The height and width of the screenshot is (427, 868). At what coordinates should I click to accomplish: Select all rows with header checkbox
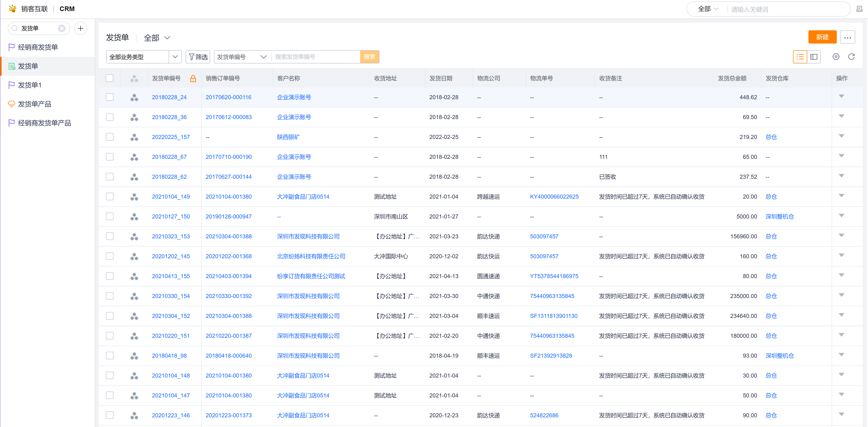(109, 78)
